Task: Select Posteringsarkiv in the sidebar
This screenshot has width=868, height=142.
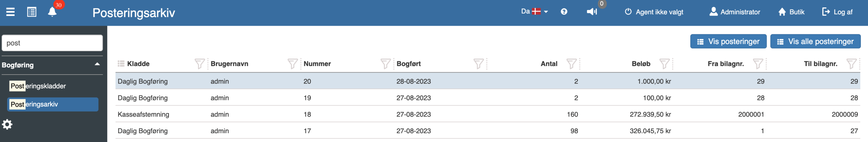Action: [x=53, y=104]
